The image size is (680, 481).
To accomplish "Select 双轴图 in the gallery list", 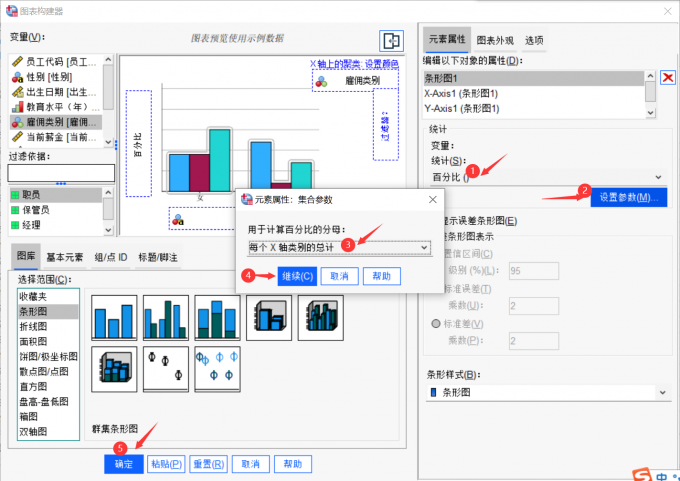I will point(48,432).
